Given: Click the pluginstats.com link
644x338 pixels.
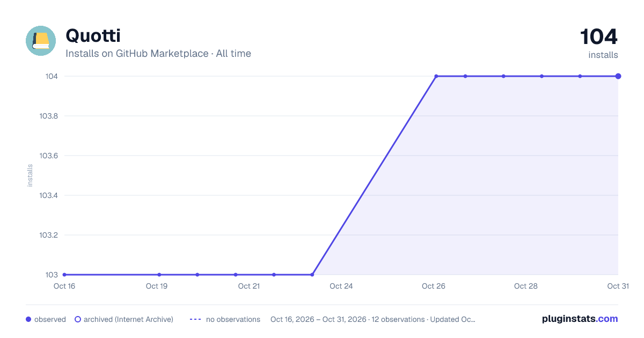Looking at the screenshot, I should (580, 319).
